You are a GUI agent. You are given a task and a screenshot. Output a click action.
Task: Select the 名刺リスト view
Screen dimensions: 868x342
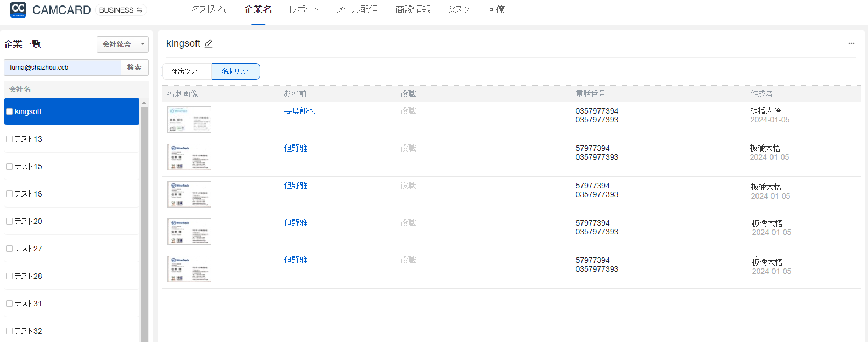coord(236,71)
